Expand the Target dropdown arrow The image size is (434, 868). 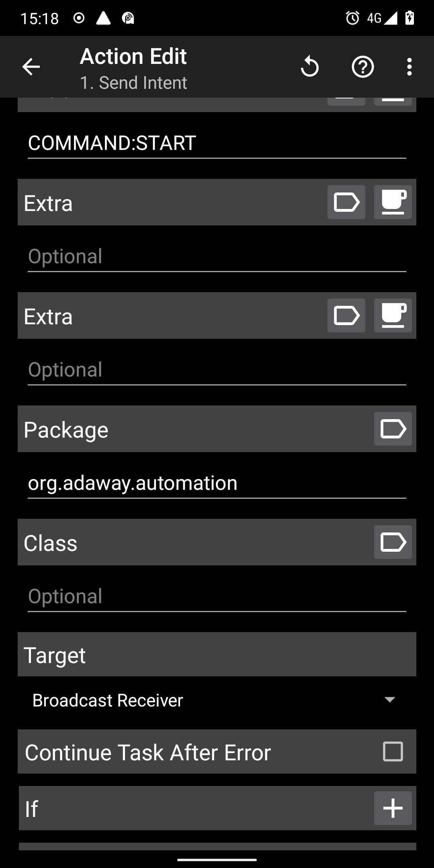pos(389,700)
